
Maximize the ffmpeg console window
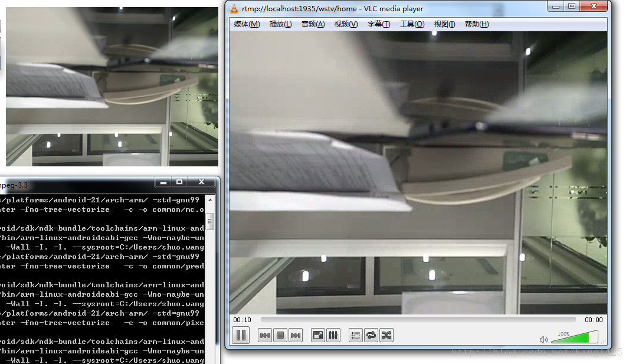click(179, 182)
